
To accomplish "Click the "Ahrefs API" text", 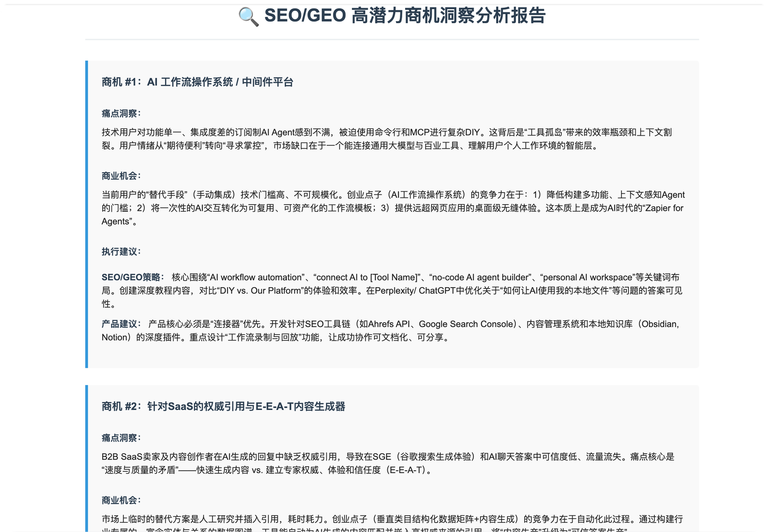I will pos(389,324).
